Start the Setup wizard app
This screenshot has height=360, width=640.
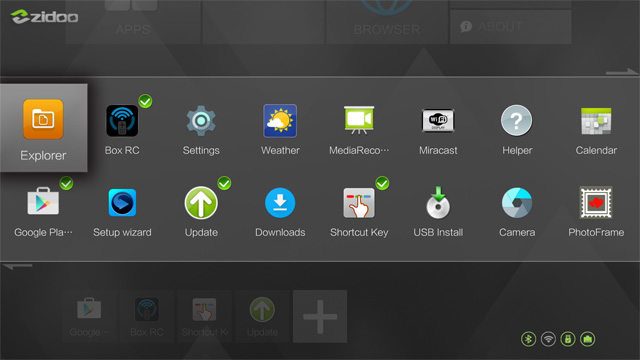click(x=122, y=202)
